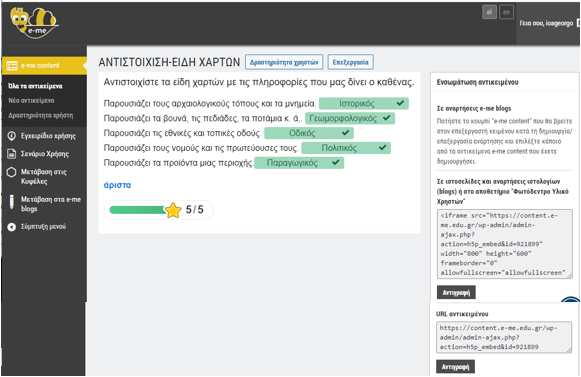This screenshot has height=377, width=581.
Task: Click the checkmark beside Οδικός
Action: pyautogui.click(x=345, y=133)
